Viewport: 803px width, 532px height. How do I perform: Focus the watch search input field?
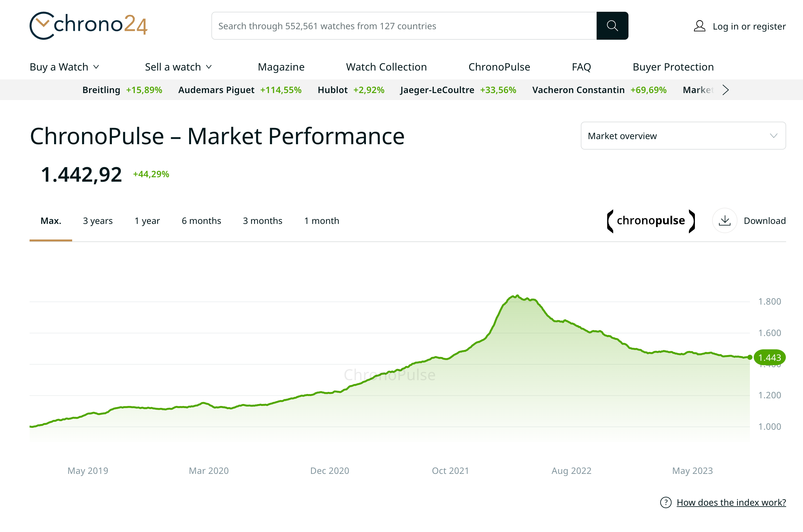[x=403, y=26]
